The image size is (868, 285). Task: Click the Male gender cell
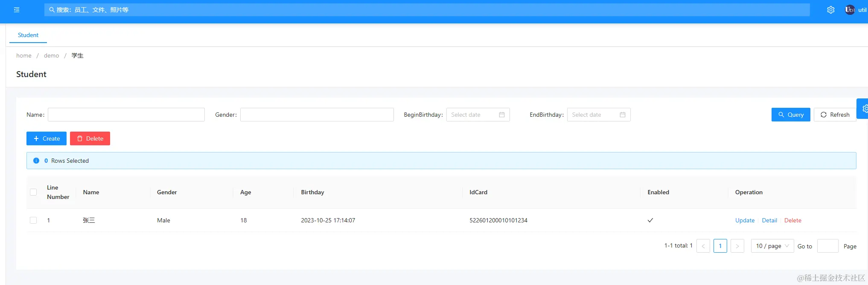[163, 220]
